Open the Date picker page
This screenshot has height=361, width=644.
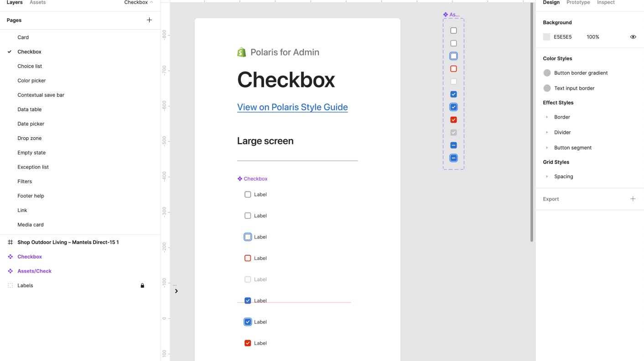click(31, 124)
